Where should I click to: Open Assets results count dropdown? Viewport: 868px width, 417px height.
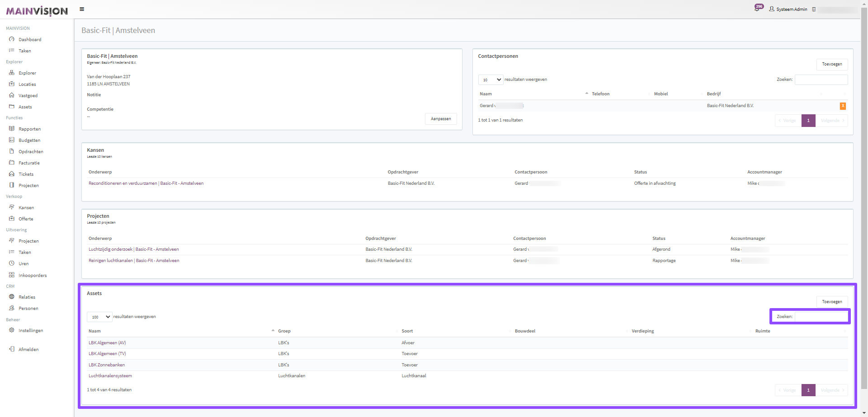[99, 317]
